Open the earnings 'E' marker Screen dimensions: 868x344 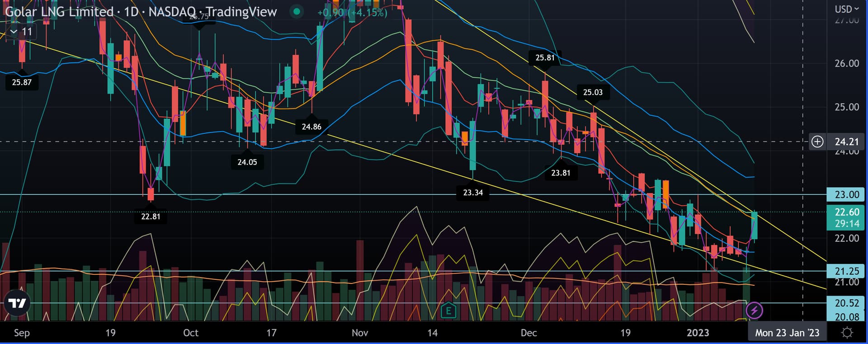pos(448,311)
